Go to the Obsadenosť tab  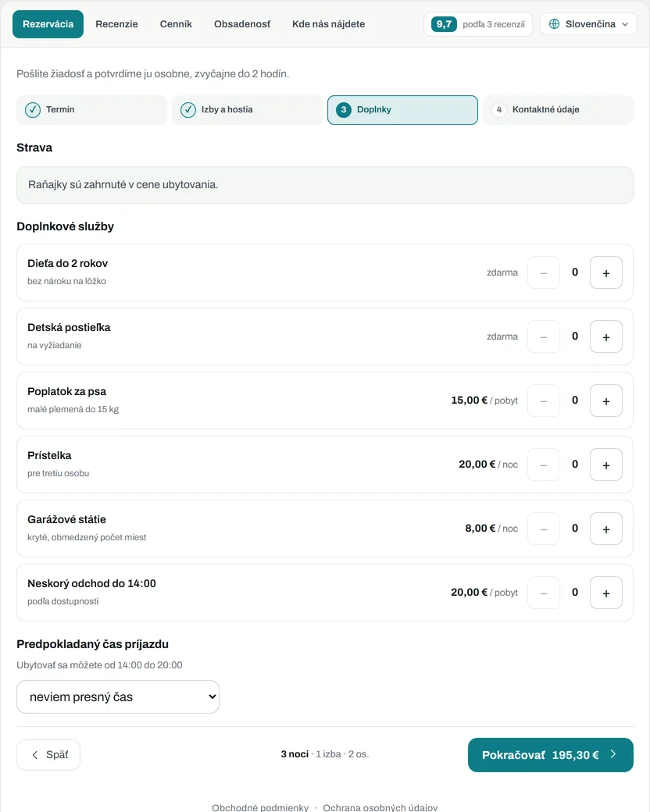tap(242, 24)
